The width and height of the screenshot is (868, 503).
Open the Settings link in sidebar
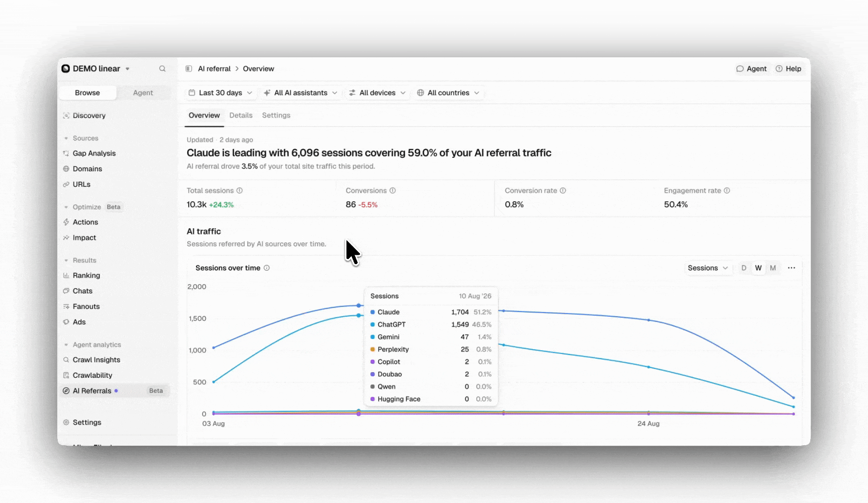point(87,422)
